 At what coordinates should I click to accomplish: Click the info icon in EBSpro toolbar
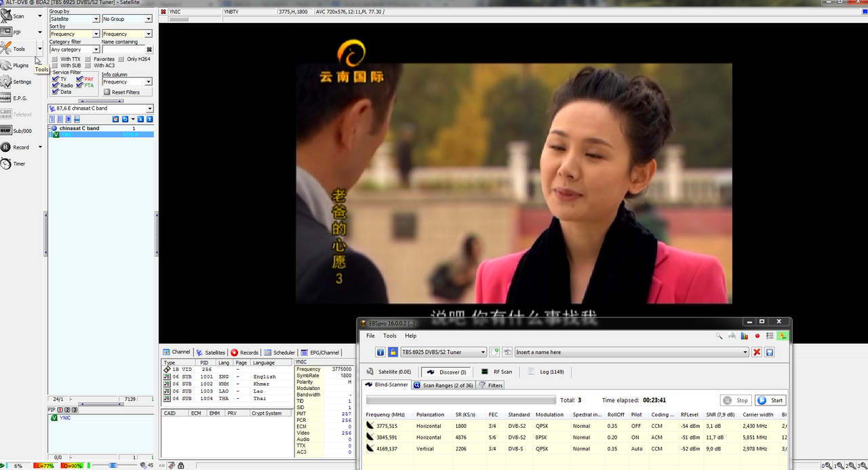(x=380, y=352)
